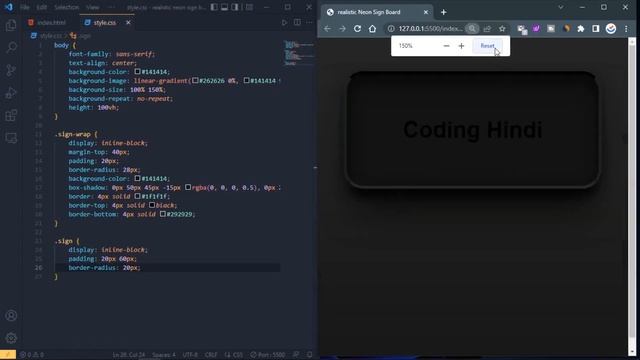The width and height of the screenshot is (640, 360).
Task: Share this page via the share icon
Action: point(487,29)
